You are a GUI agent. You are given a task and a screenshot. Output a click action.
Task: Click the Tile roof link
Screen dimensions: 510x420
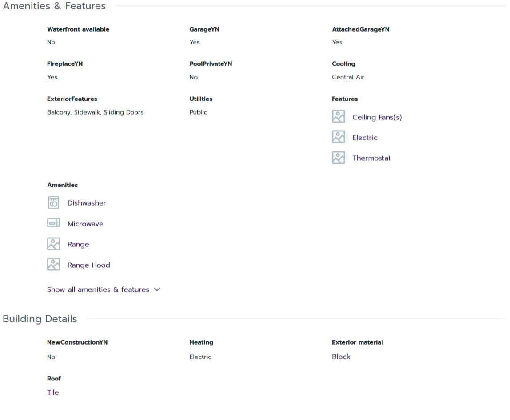53,392
